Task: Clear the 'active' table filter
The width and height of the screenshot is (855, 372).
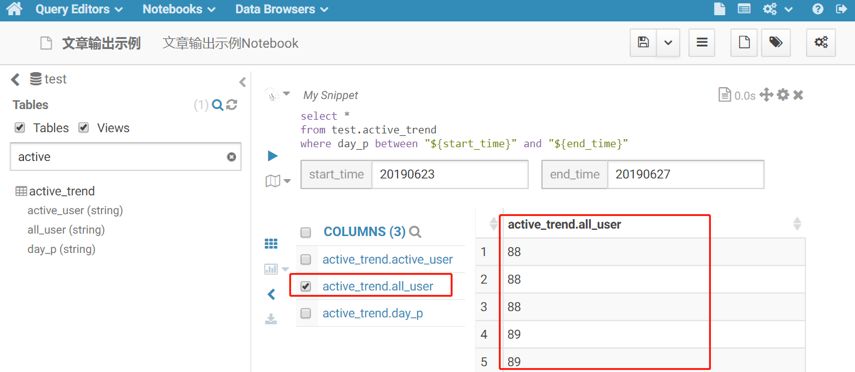Action: click(x=231, y=157)
